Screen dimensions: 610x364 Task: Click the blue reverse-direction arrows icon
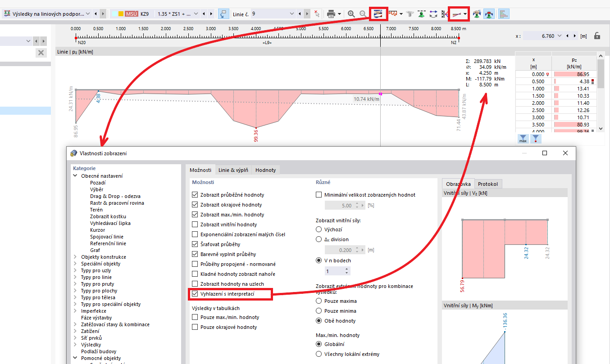point(433,14)
